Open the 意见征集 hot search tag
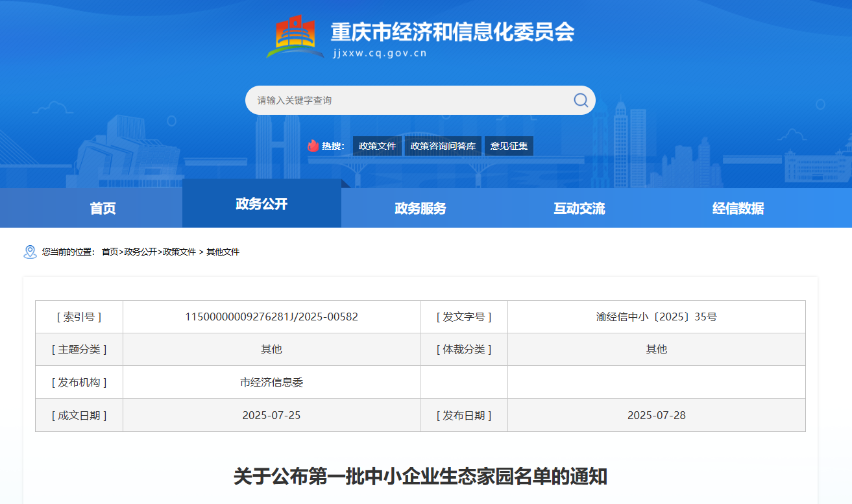The height and width of the screenshot is (504, 852). [509, 146]
